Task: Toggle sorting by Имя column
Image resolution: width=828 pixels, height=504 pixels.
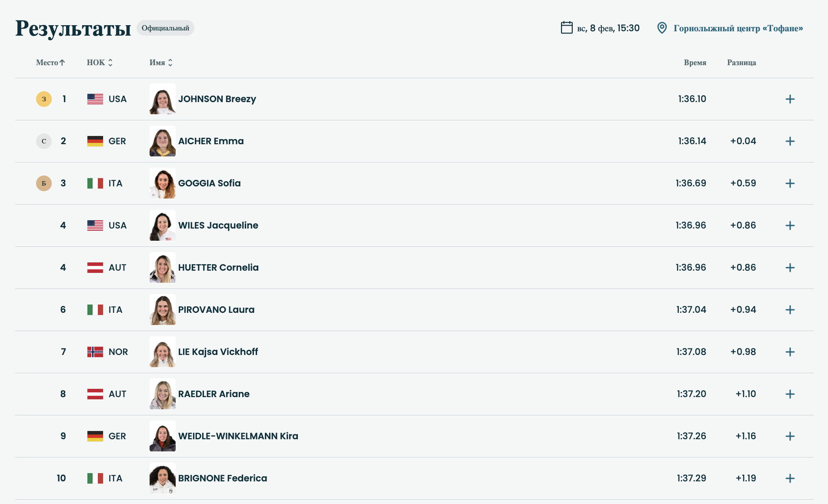Action: coord(161,63)
